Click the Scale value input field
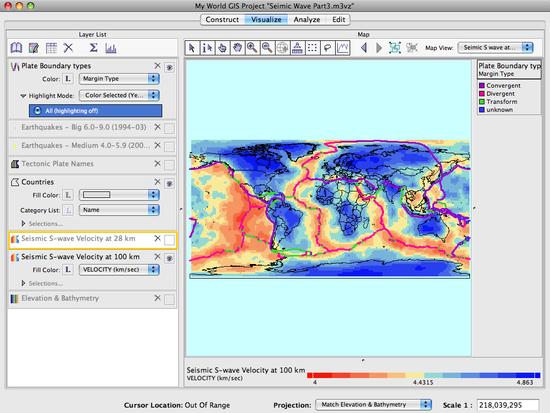The width and height of the screenshot is (550, 413). coord(508,405)
